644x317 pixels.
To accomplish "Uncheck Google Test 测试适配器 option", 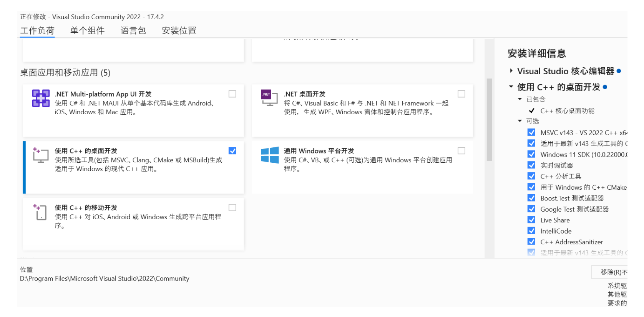I will click(531, 209).
